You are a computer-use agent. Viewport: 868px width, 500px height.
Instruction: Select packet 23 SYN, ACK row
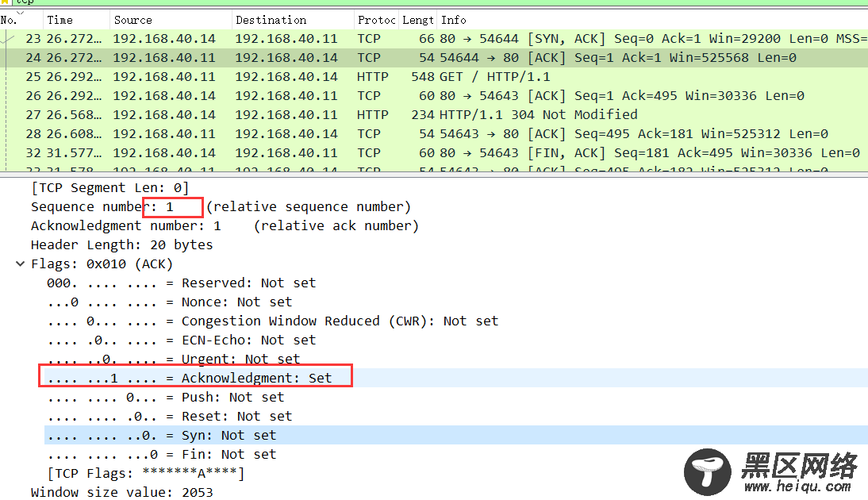pyautogui.click(x=434, y=38)
